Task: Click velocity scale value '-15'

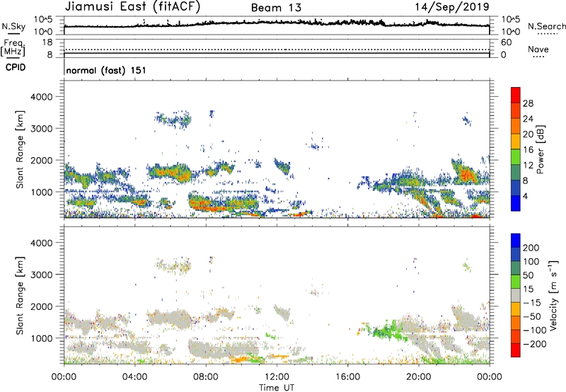Action: [x=532, y=302]
